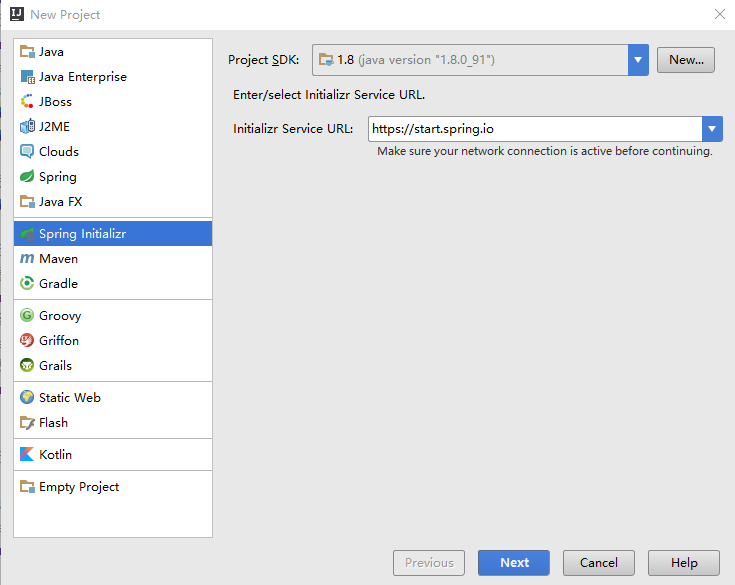Screen dimensions: 735x585
Task: Click the Kotlin logo icon
Action: 27,455
